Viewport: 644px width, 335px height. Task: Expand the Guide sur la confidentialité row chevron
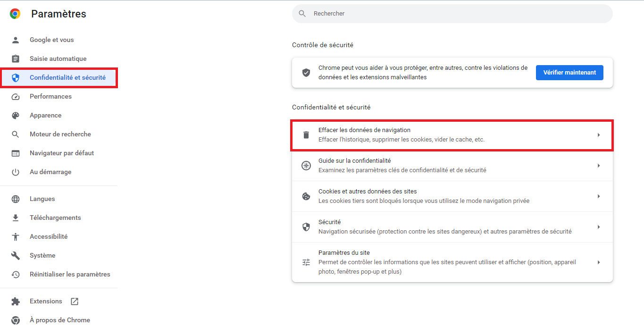[x=599, y=165]
